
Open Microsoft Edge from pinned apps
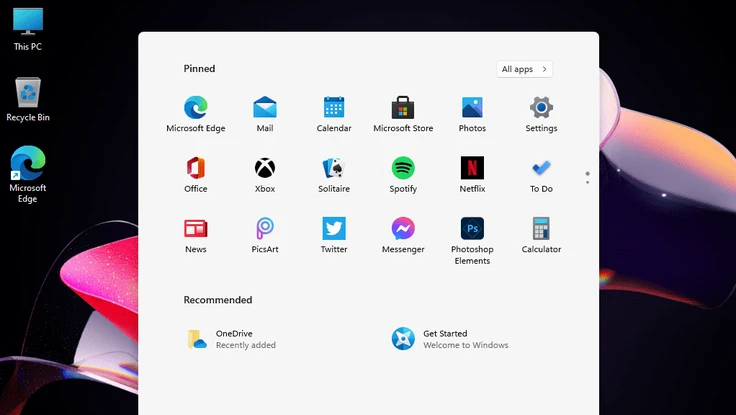pyautogui.click(x=196, y=114)
